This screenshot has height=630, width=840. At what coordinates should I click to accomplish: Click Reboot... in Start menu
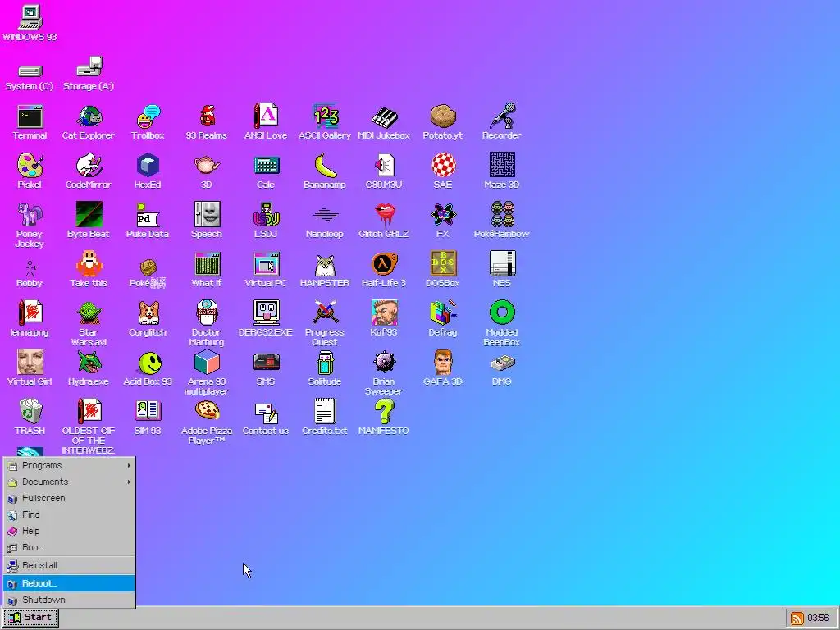click(x=69, y=583)
